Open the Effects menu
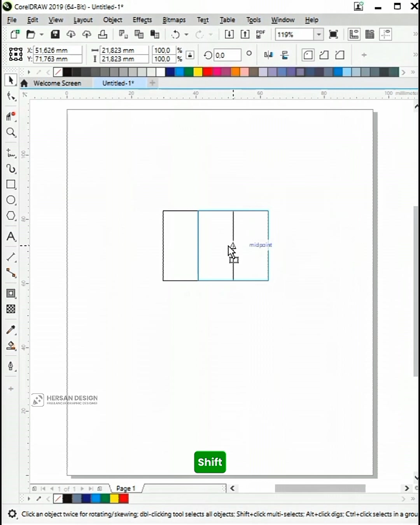 point(142,20)
